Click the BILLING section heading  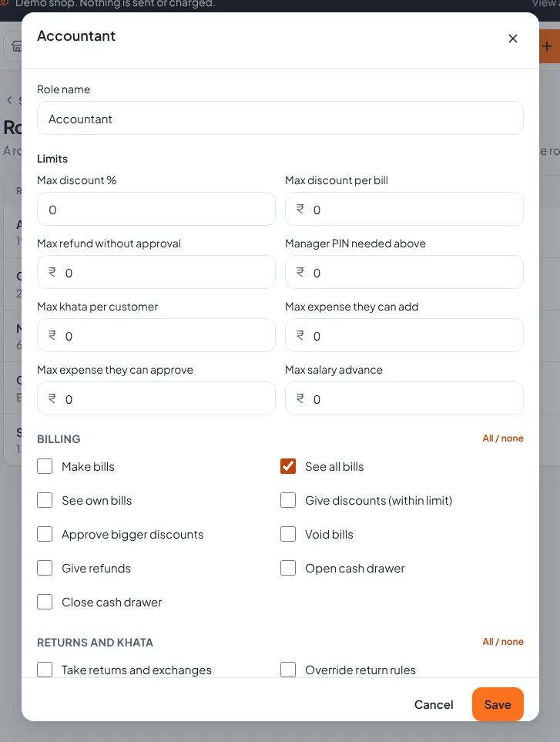point(59,439)
